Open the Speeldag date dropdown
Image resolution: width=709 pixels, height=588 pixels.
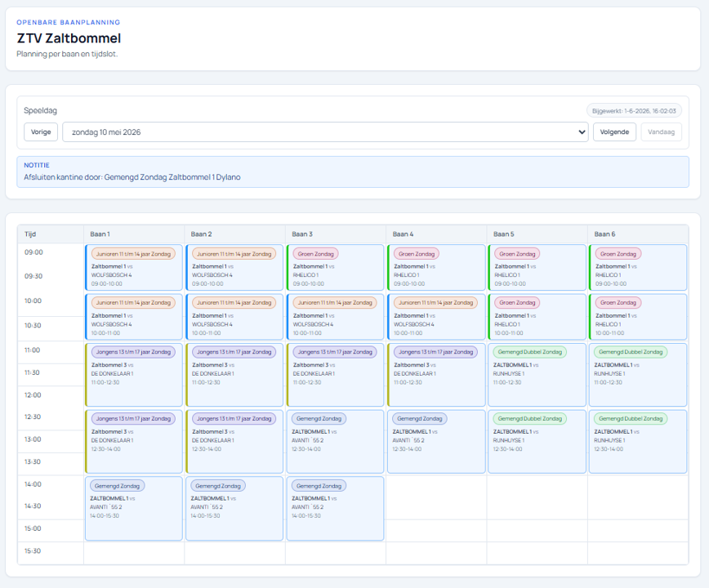coord(325,132)
